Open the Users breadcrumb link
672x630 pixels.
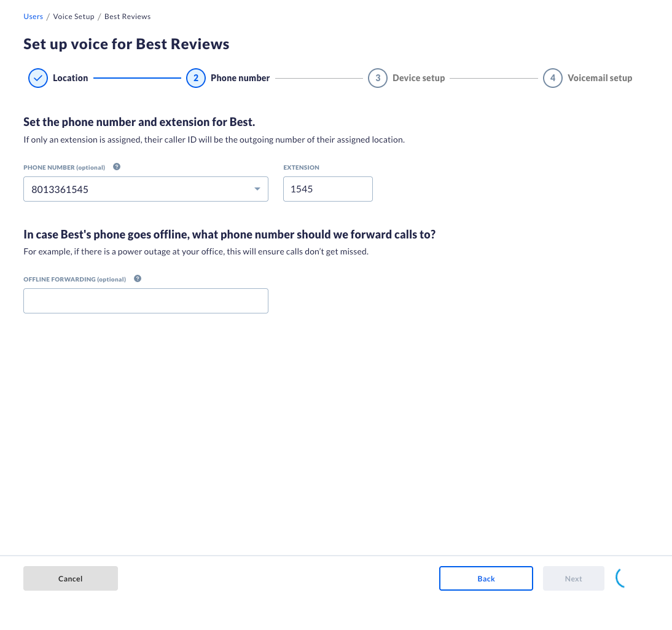click(x=33, y=16)
